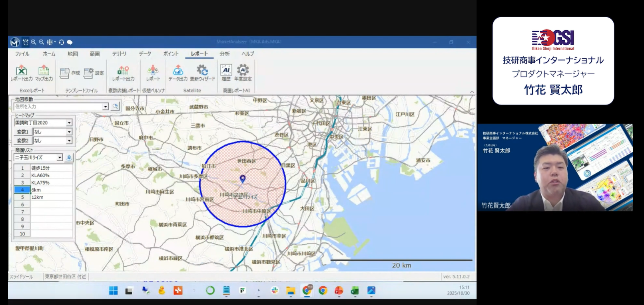Click the template 作成 button
The image size is (644, 305).
[x=70, y=73]
